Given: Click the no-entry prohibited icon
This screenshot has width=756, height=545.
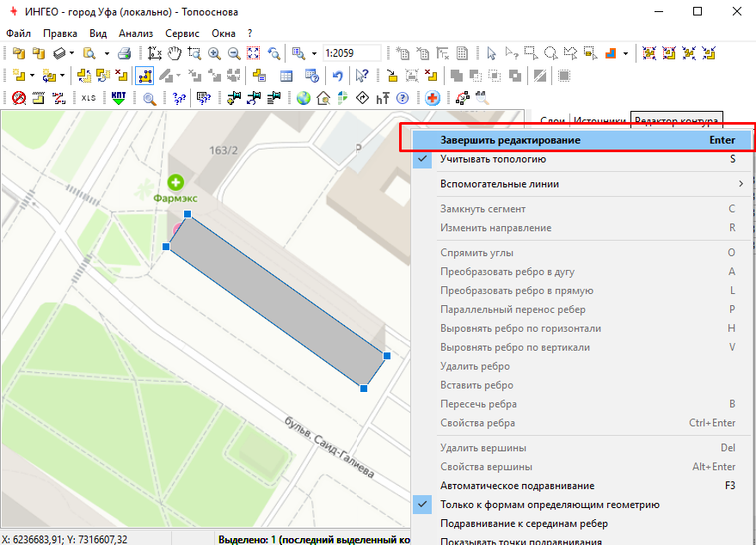Looking at the screenshot, I should click(19, 98).
